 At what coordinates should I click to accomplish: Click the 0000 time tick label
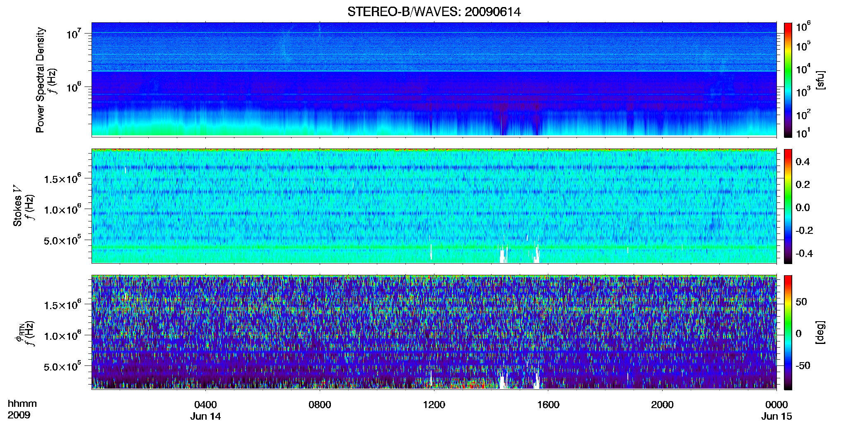click(x=776, y=405)
